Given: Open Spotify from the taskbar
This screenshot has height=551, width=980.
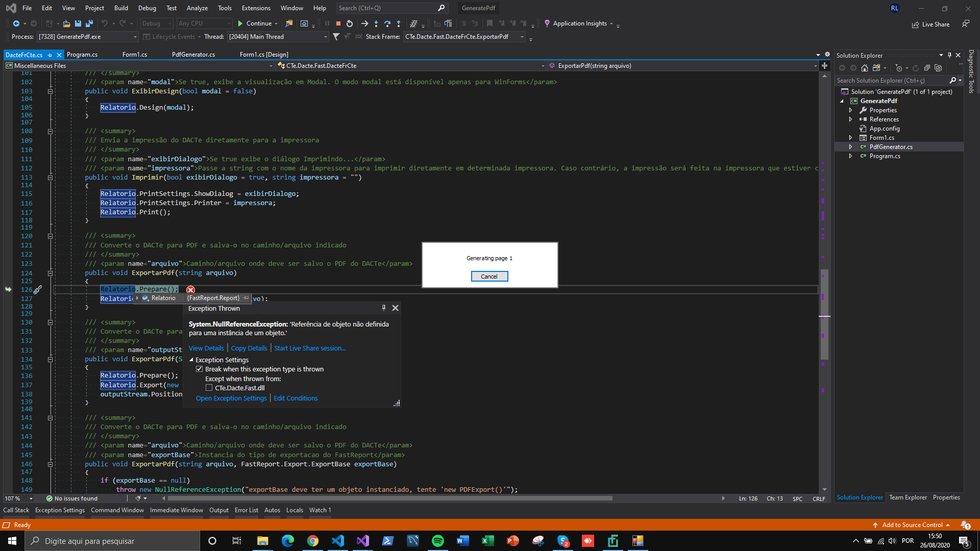Looking at the screenshot, I should pyautogui.click(x=438, y=541).
